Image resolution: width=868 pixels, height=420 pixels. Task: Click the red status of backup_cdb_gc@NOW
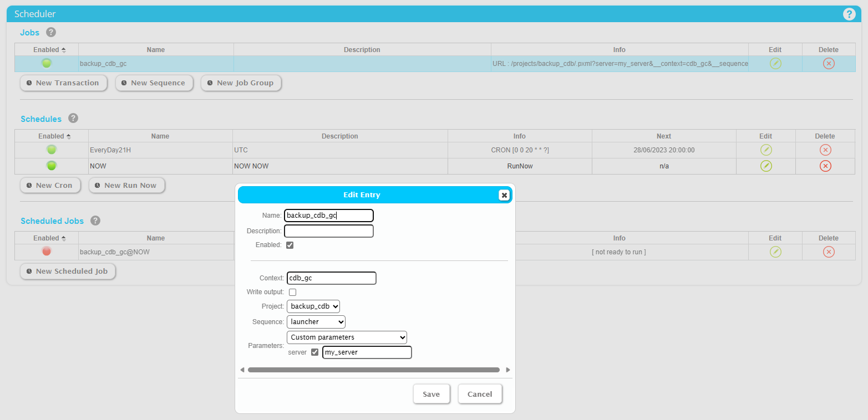click(x=47, y=252)
